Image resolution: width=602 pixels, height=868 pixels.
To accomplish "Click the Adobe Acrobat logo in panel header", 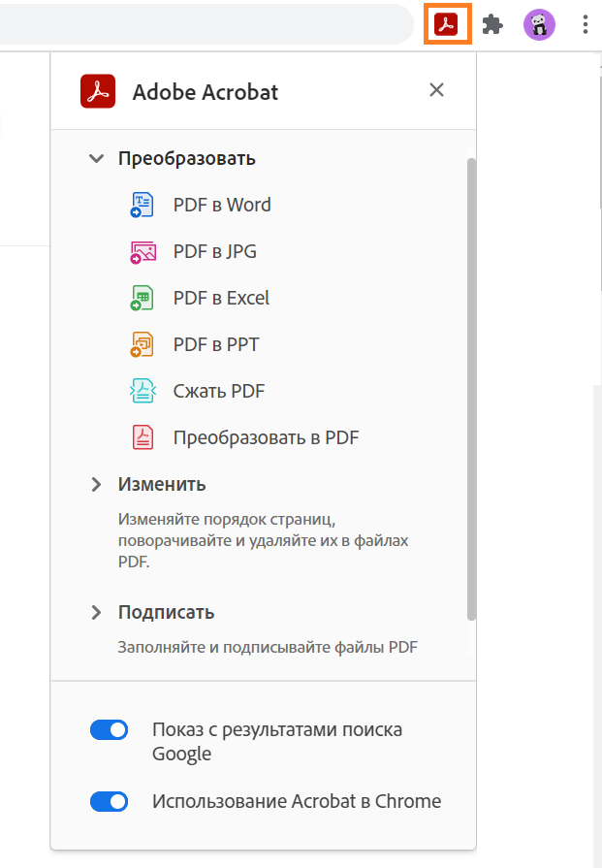I will pyautogui.click(x=98, y=91).
